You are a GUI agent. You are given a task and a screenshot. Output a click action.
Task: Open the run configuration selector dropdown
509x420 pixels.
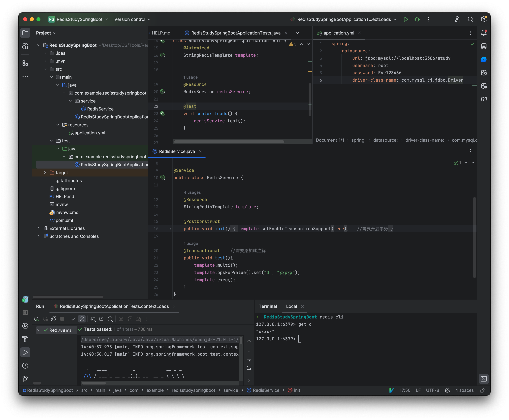(x=343, y=19)
